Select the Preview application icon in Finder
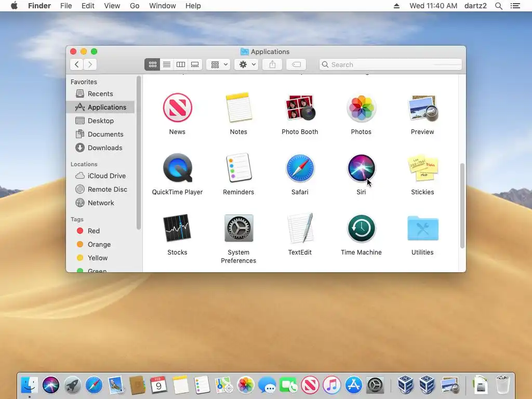Image resolution: width=532 pixels, height=399 pixels. coord(422,108)
